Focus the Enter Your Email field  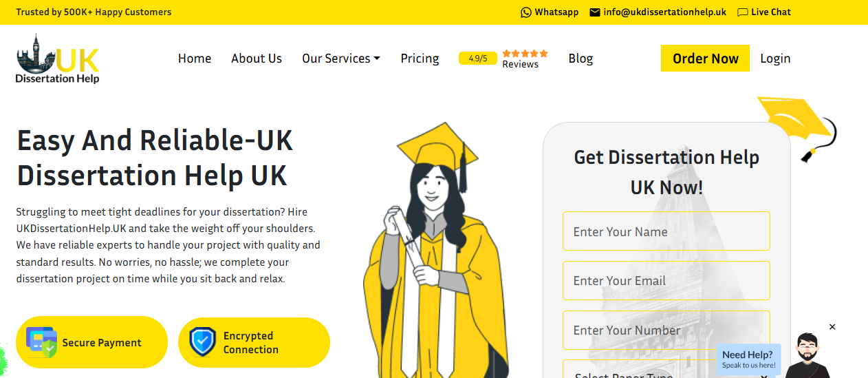(x=666, y=280)
